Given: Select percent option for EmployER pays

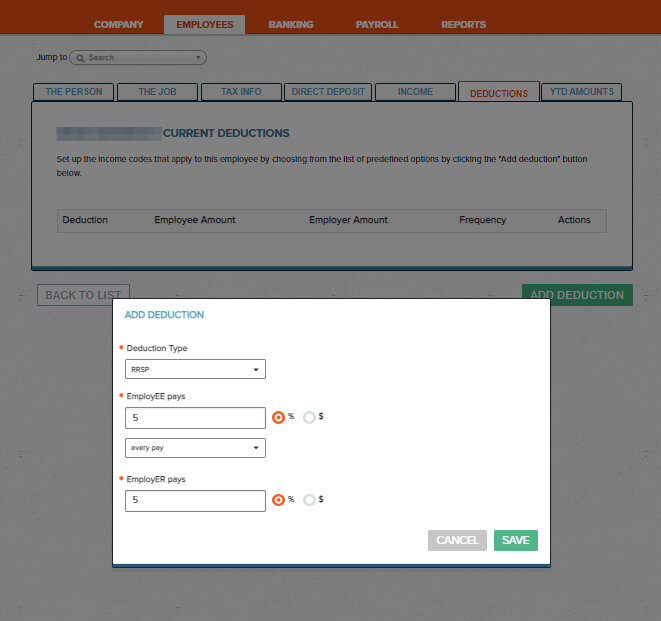Looking at the screenshot, I should coord(279,500).
